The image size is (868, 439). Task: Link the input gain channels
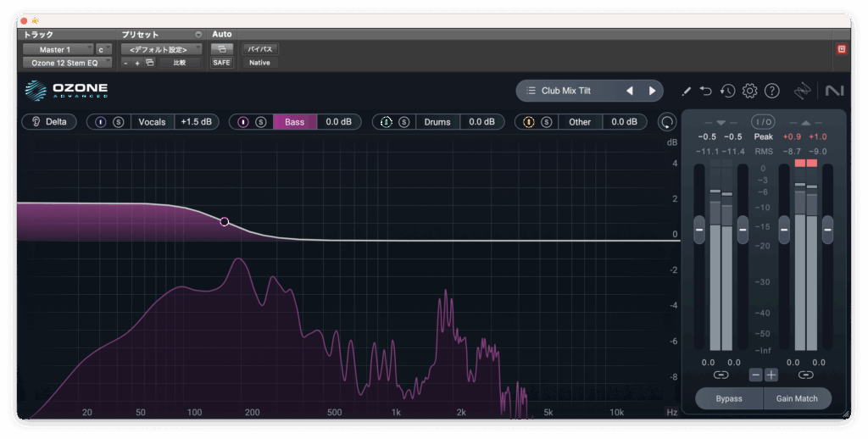pyautogui.click(x=721, y=375)
